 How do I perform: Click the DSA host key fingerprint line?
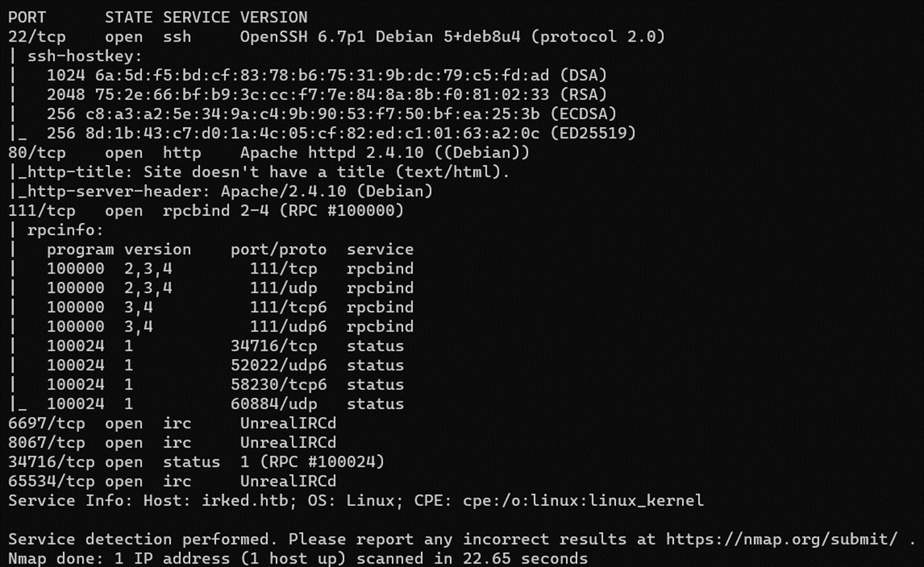tap(326, 75)
